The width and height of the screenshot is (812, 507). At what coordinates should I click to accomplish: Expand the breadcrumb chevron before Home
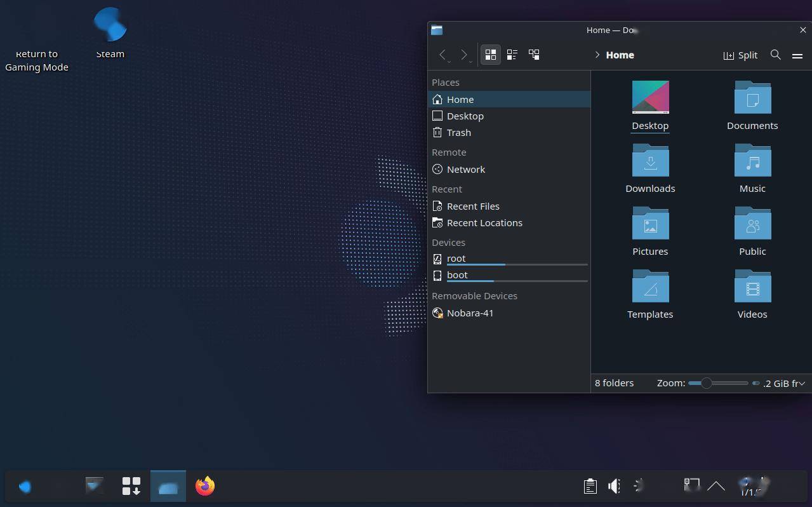[597, 55]
